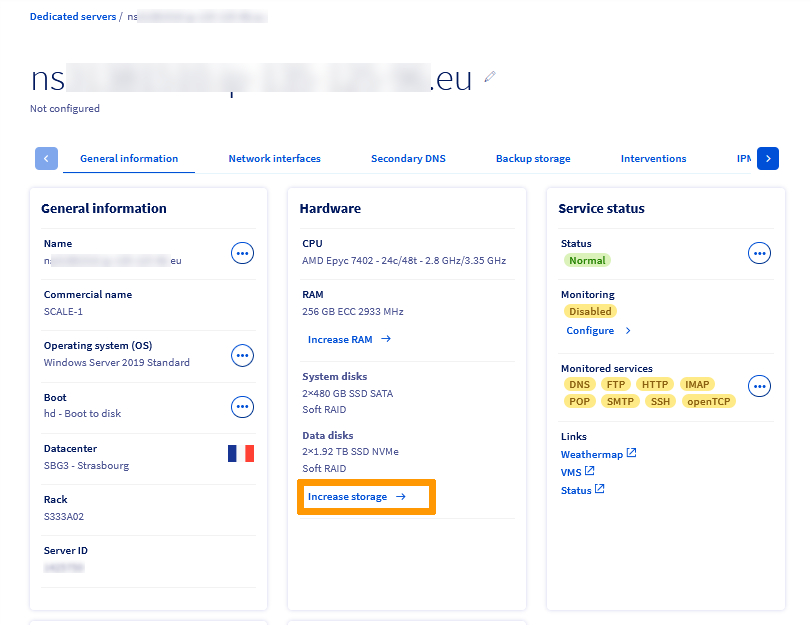Open the Status external link
The image size is (811, 625).
pyautogui.click(x=582, y=490)
